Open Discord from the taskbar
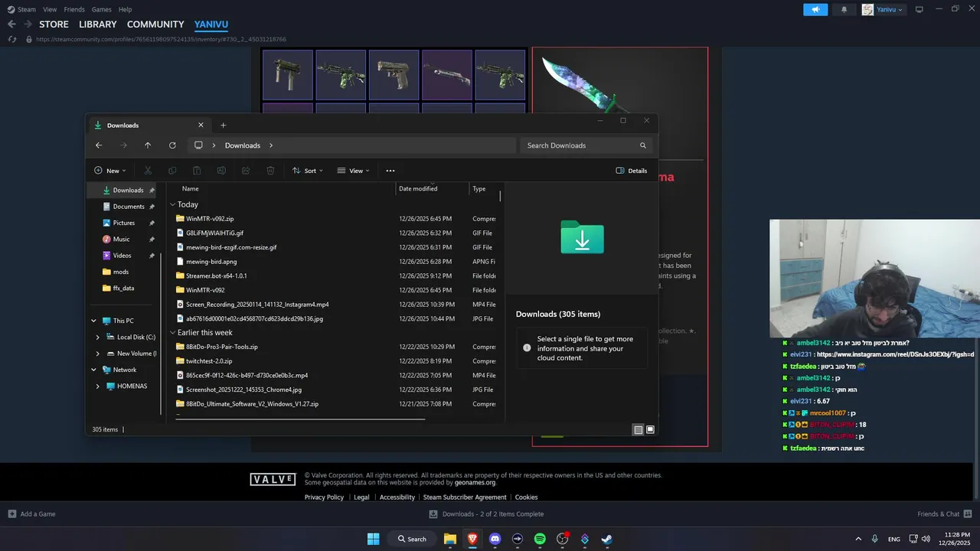The image size is (980, 551). [495, 539]
